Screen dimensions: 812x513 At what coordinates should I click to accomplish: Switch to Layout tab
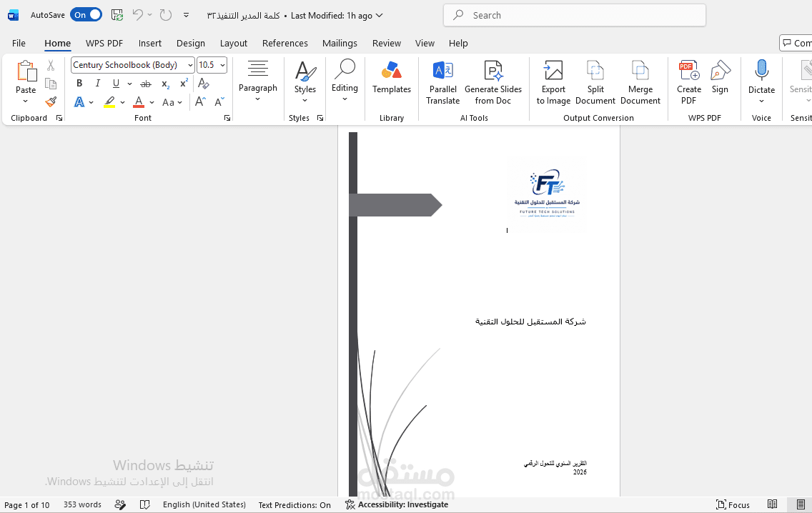coord(234,43)
